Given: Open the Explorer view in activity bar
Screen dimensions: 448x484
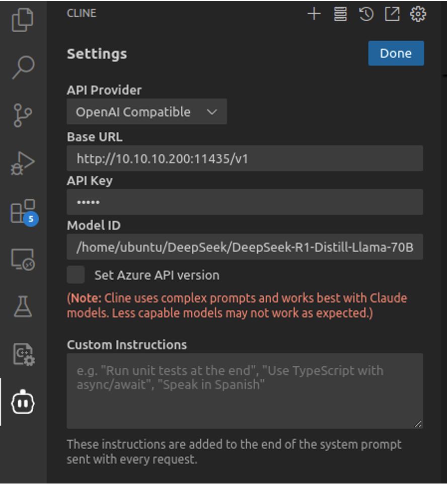Looking at the screenshot, I should click(23, 20).
